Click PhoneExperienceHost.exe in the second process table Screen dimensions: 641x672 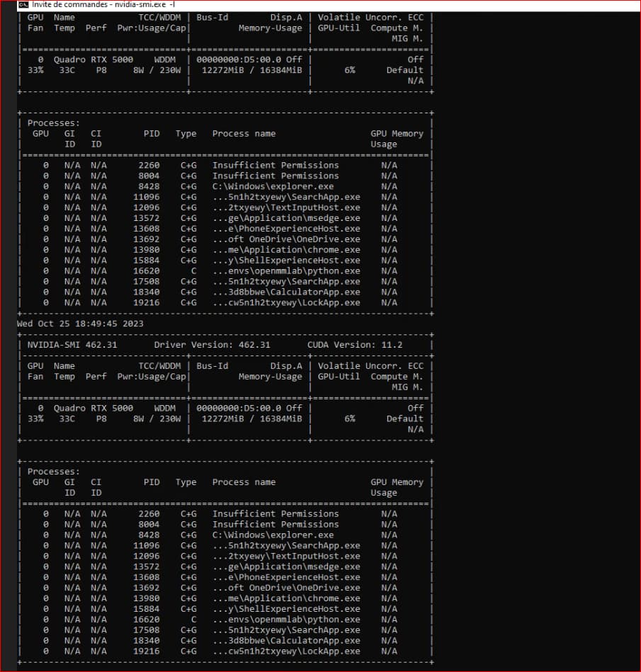[x=285, y=577]
